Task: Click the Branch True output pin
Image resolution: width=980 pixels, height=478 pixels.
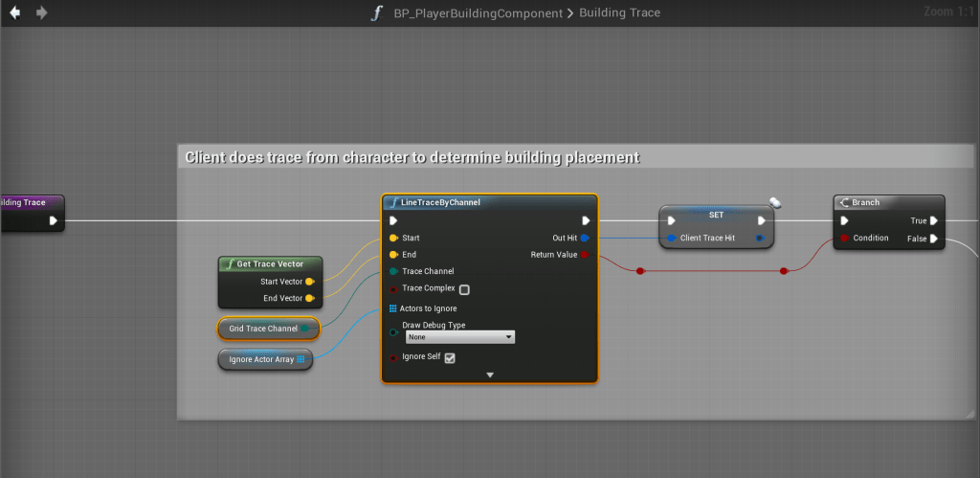Action: (x=934, y=221)
